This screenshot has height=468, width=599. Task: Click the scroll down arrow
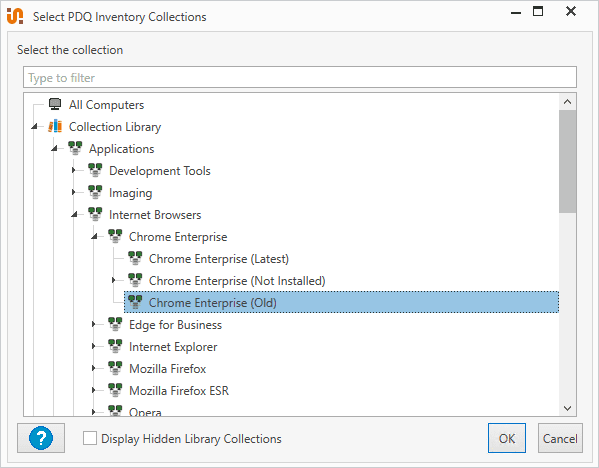click(567, 408)
